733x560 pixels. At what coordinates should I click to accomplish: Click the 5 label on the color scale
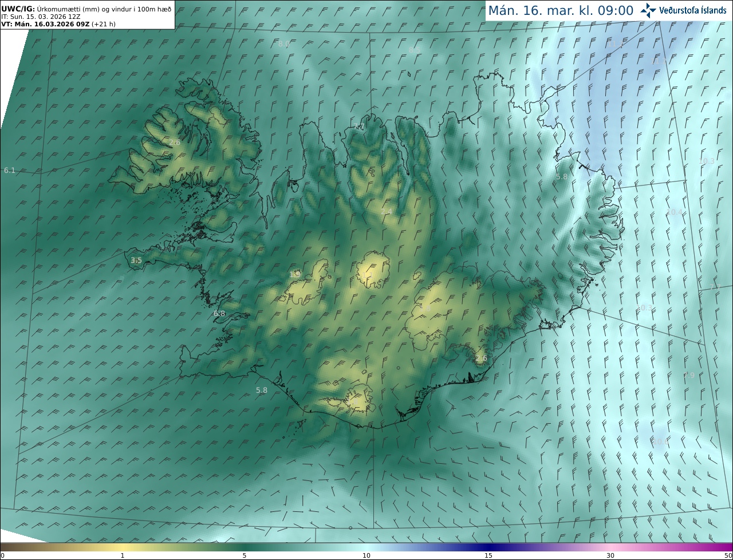pos(245,555)
